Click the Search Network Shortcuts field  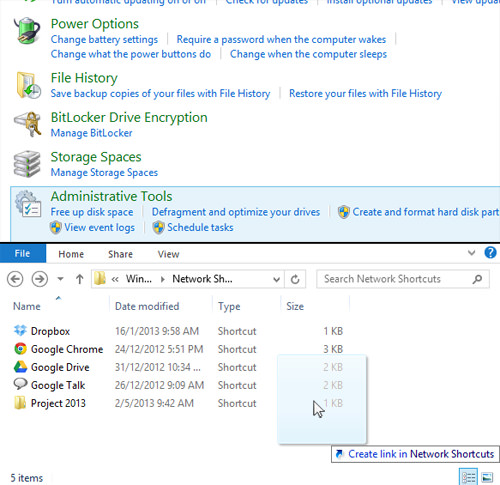(403, 279)
